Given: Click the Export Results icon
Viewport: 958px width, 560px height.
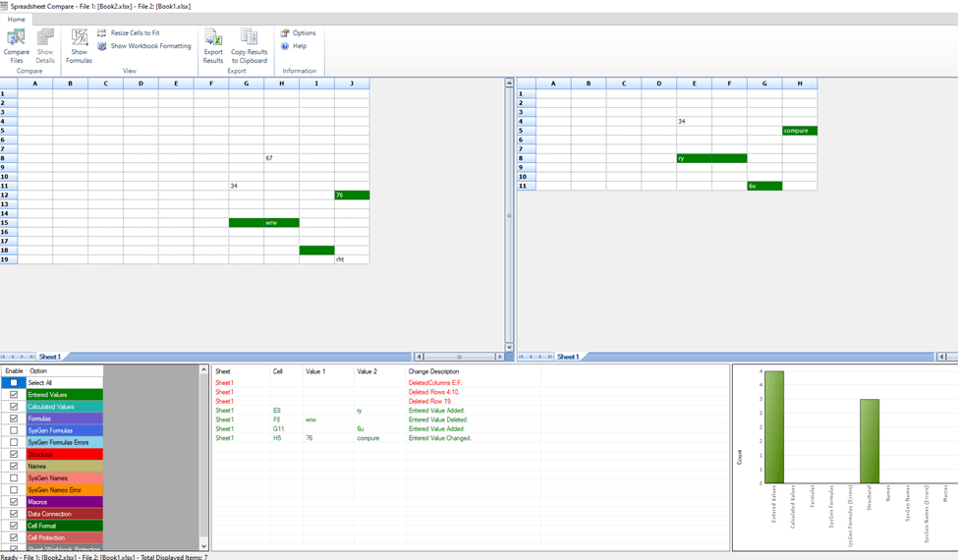Looking at the screenshot, I should point(213,38).
